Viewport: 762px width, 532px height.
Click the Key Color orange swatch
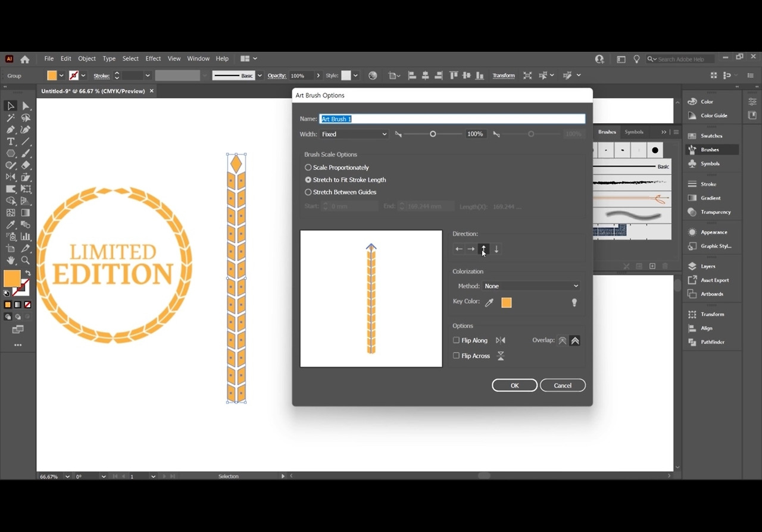[x=507, y=302]
